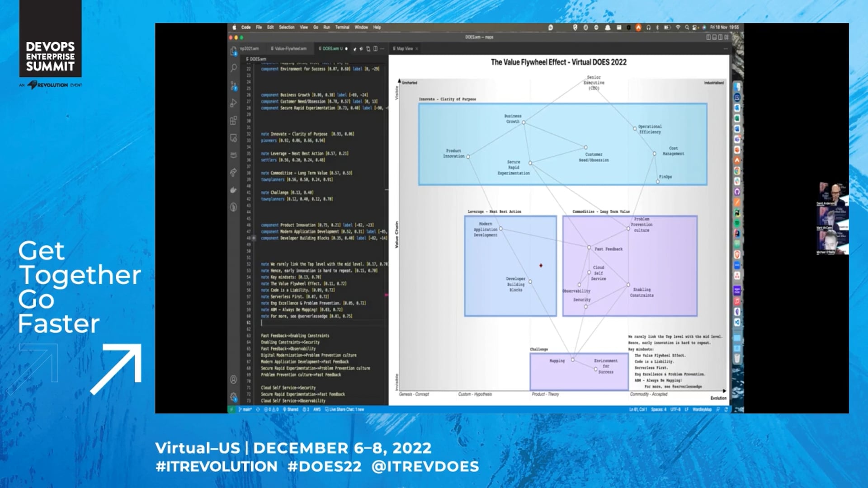Open the Terminal menu

point(342,28)
